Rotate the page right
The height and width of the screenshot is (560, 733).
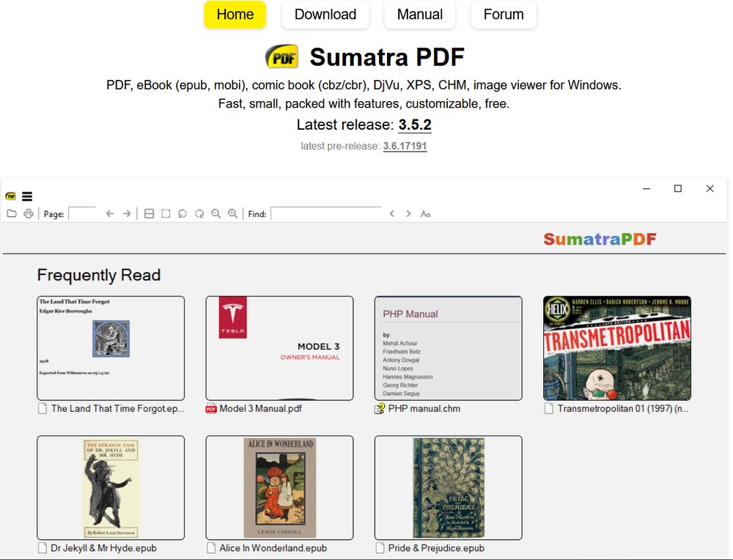pyautogui.click(x=199, y=214)
